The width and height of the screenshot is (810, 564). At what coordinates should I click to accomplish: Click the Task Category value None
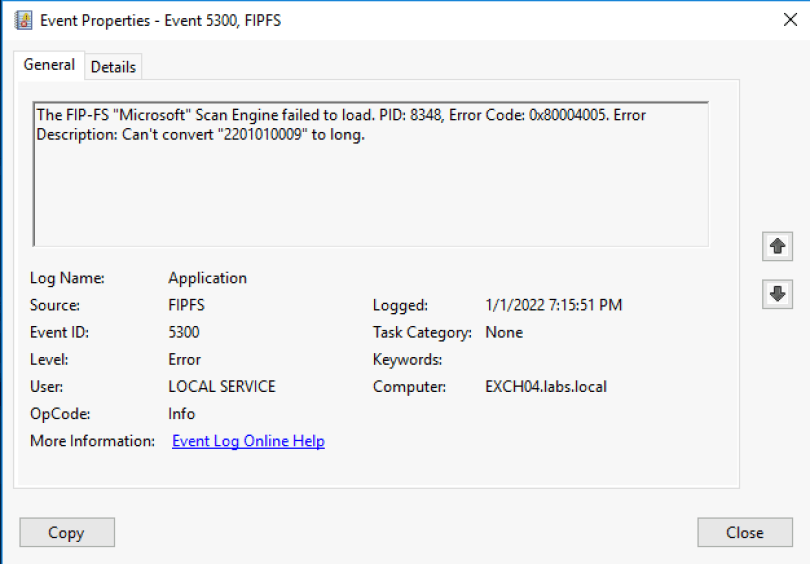coord(504,332)
